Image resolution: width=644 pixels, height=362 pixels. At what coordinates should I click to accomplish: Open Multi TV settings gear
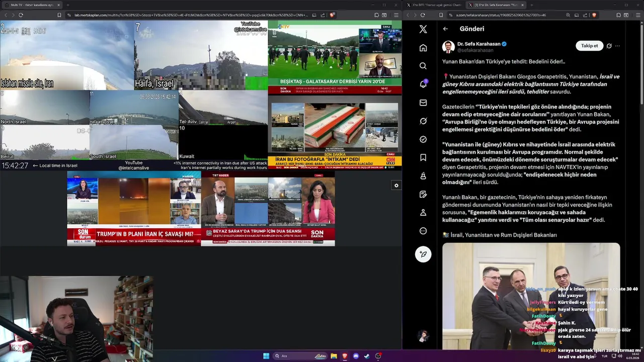point(396,186)
